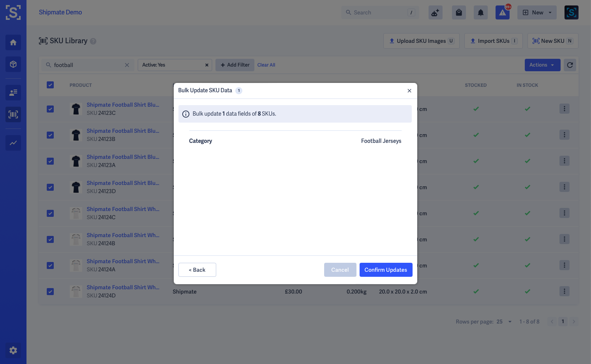Clear the football search text
This screenshot has height=364, width=591.
point(127,65)
